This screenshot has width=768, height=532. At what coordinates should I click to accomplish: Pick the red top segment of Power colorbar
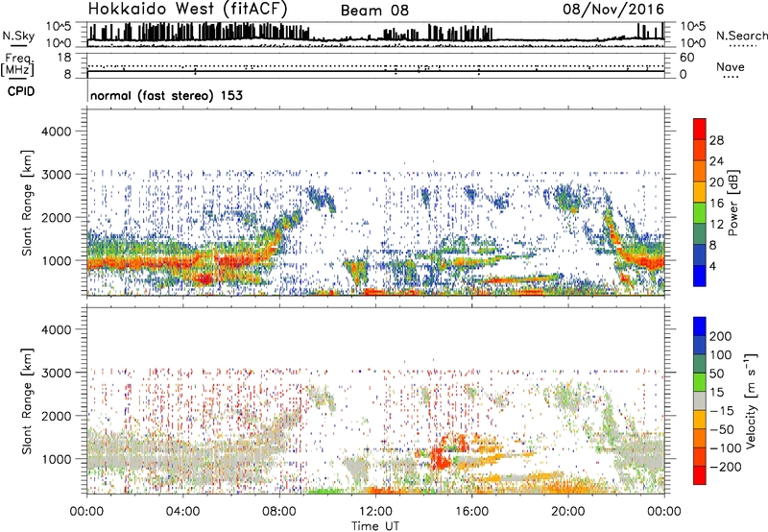point(700,129)
